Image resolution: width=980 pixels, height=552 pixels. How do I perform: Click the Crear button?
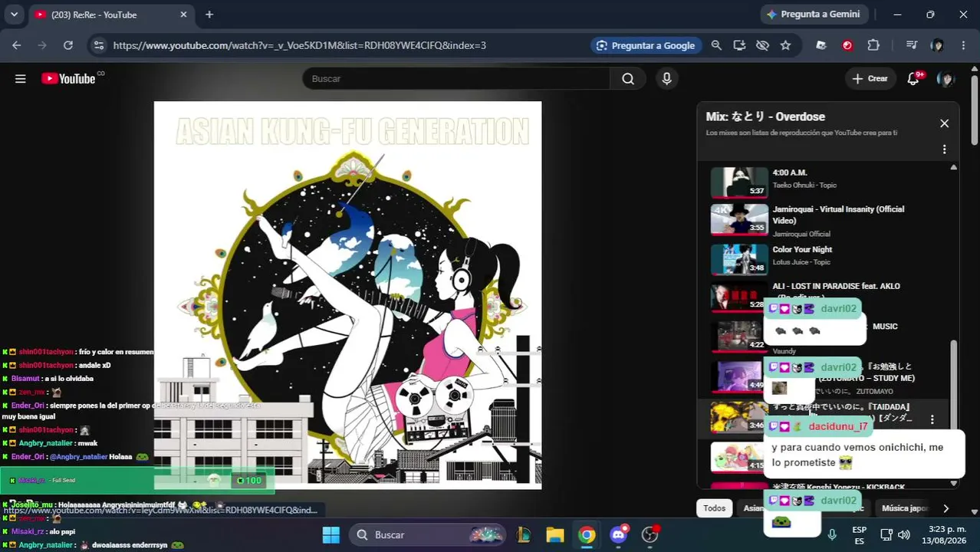pos(870,78)
